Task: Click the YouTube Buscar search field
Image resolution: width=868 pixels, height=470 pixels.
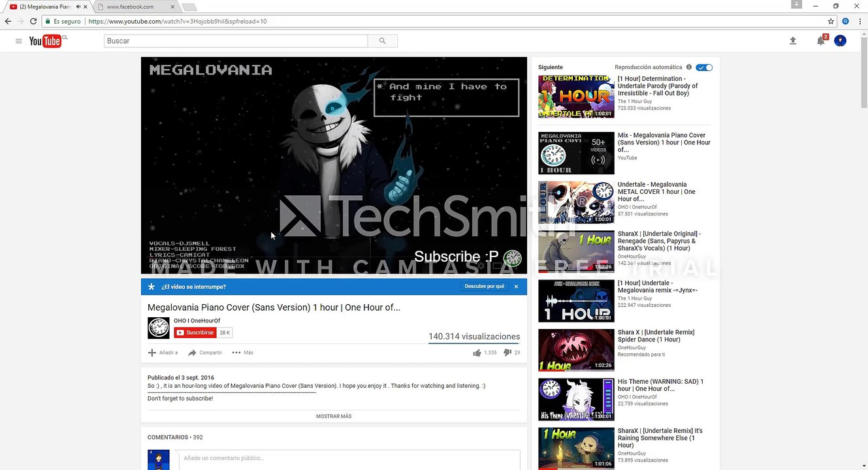Action: click(236, 41)
